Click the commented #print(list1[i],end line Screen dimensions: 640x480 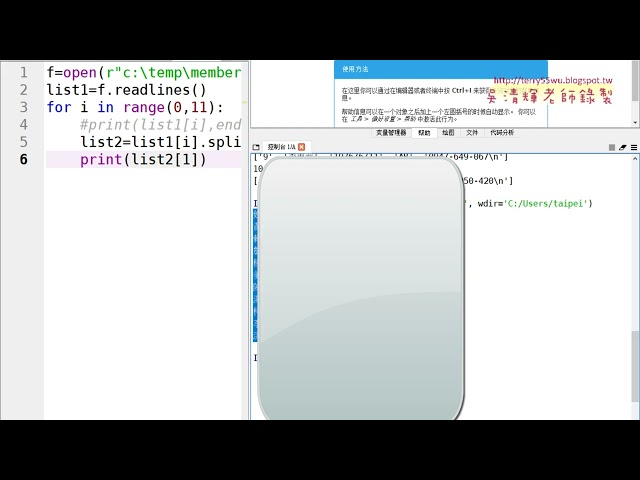[161, 124]
